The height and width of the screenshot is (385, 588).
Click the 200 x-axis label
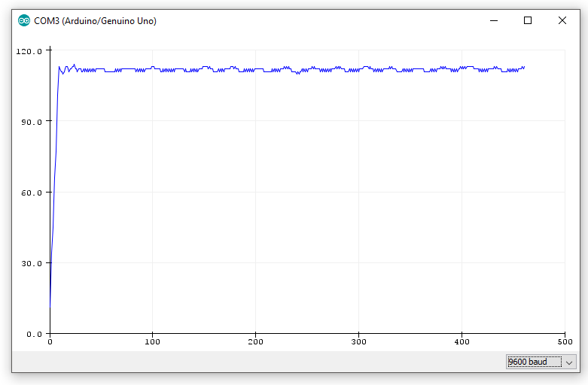tap(255, 341)
